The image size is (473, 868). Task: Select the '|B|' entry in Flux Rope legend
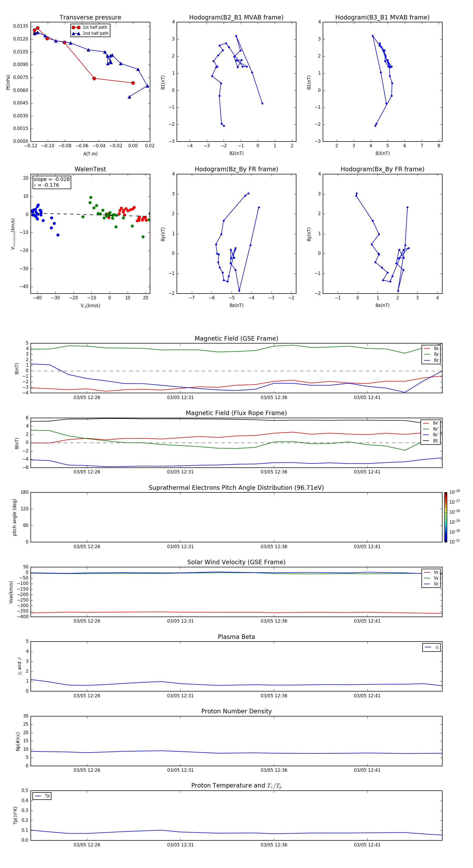(431, 441)
